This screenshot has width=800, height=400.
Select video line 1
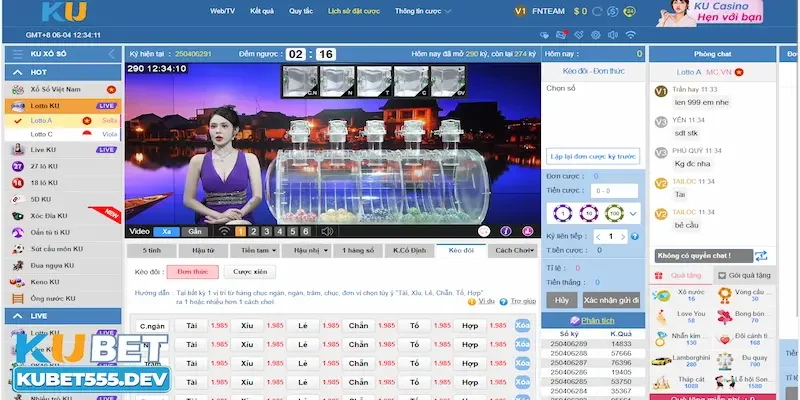(240, 232)
